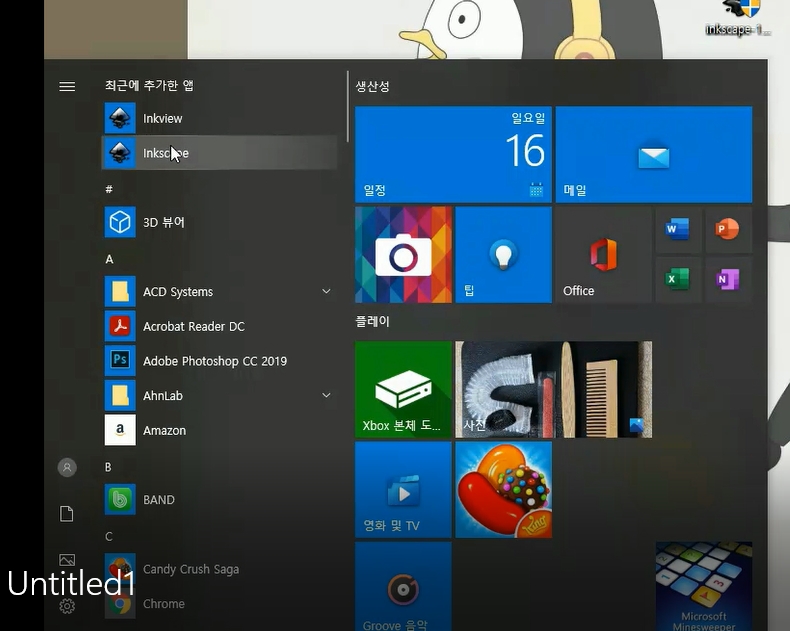Click the app list scrollbar

click(347, 107)
